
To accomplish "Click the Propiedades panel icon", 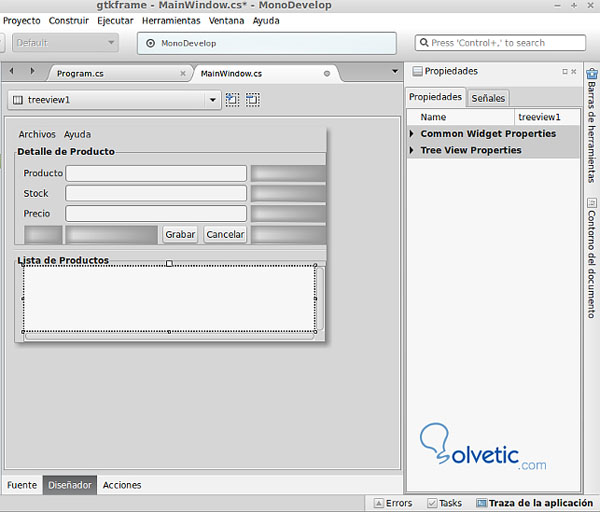I will [417, 71].
